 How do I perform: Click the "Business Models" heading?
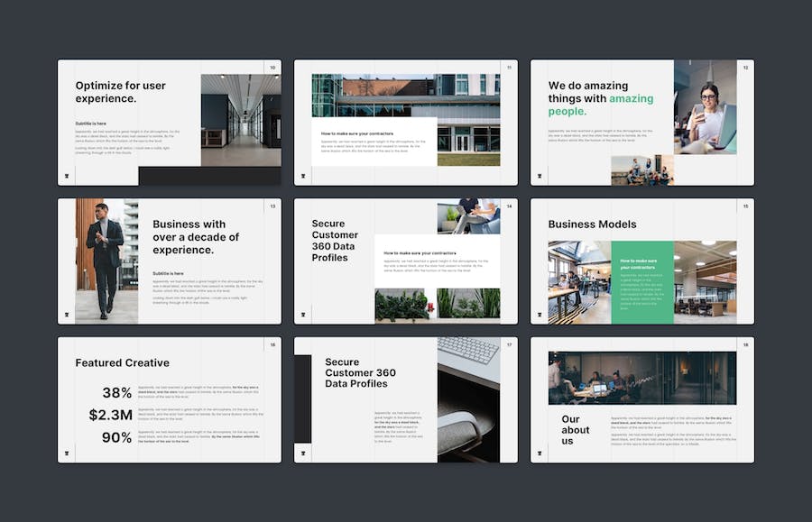(592, 224)
